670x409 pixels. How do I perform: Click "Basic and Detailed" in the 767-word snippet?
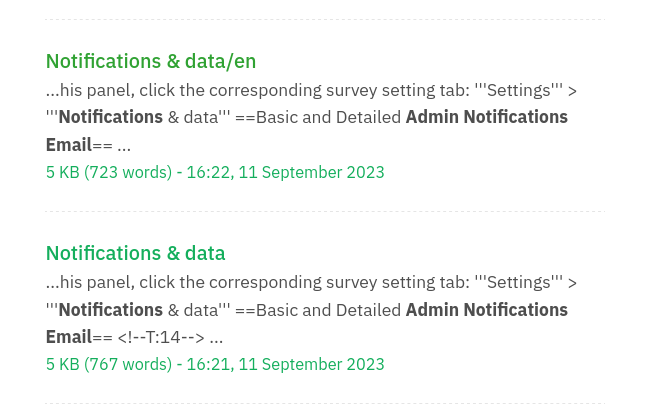point(331,310)
